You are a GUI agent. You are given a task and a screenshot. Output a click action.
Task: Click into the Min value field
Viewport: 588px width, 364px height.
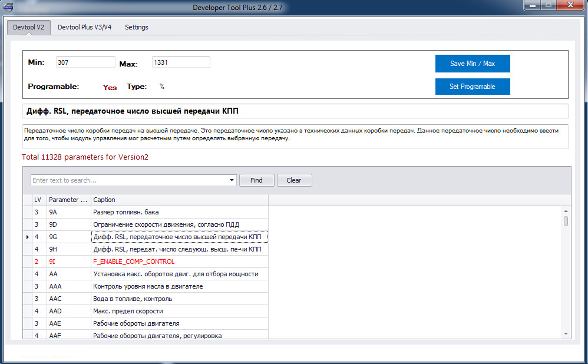coord(85,62)
